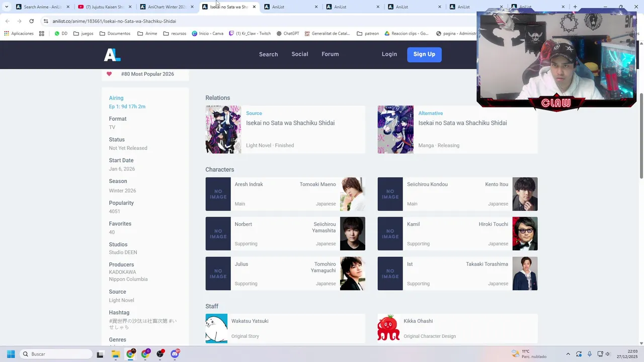
Task: Open character Ist
Action: tap(410, 264)
